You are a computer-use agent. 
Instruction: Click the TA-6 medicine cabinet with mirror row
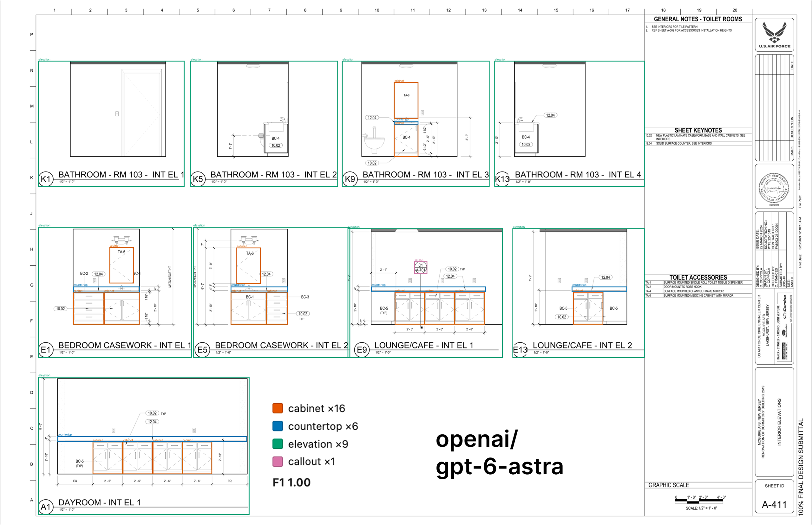tap(698, 295)
